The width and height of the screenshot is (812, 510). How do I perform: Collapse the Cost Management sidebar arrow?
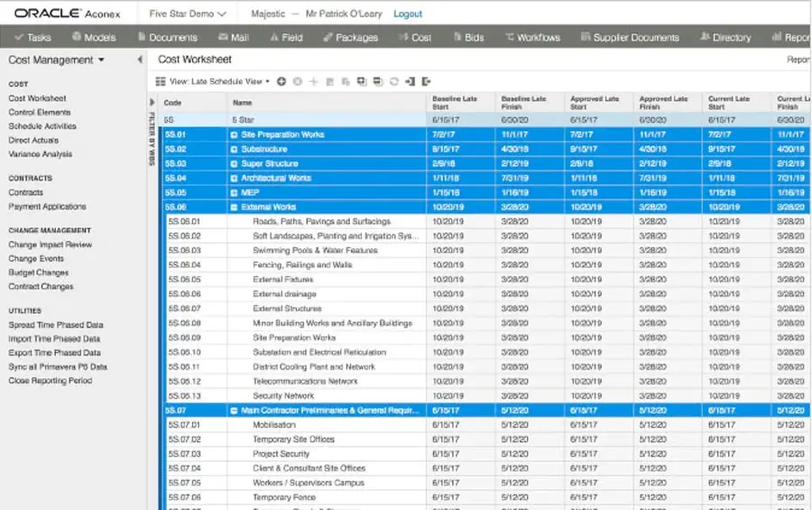[x=140, y=60]
